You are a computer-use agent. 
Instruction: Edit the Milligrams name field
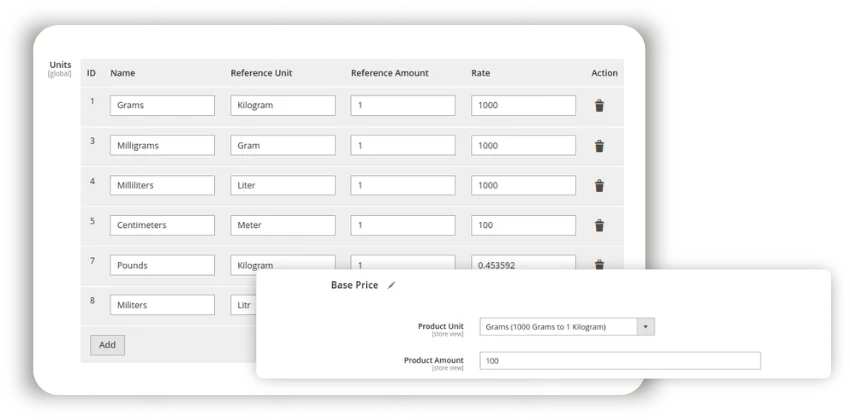click(162, 145)
